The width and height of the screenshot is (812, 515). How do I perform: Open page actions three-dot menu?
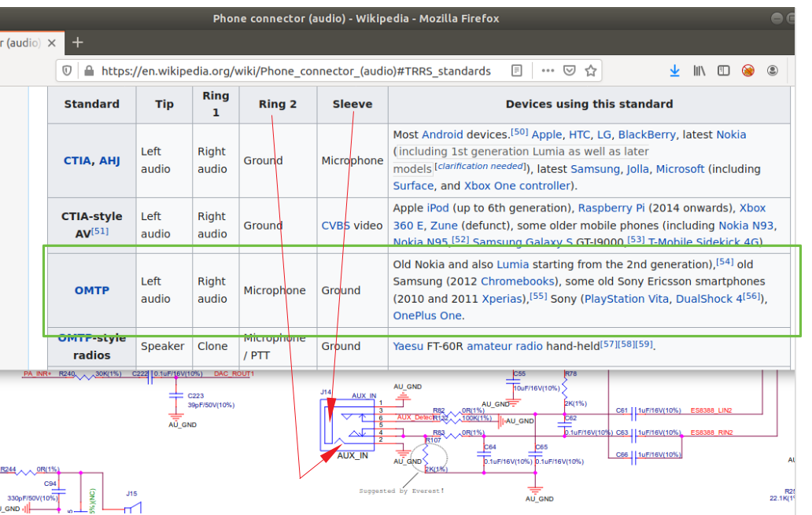point(548,71)
